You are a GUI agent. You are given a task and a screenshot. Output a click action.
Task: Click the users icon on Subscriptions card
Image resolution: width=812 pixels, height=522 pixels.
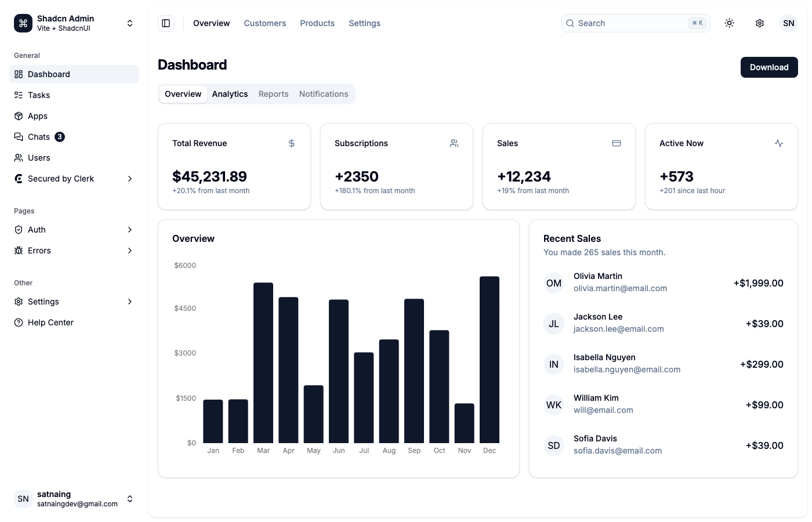click(454, 143)
